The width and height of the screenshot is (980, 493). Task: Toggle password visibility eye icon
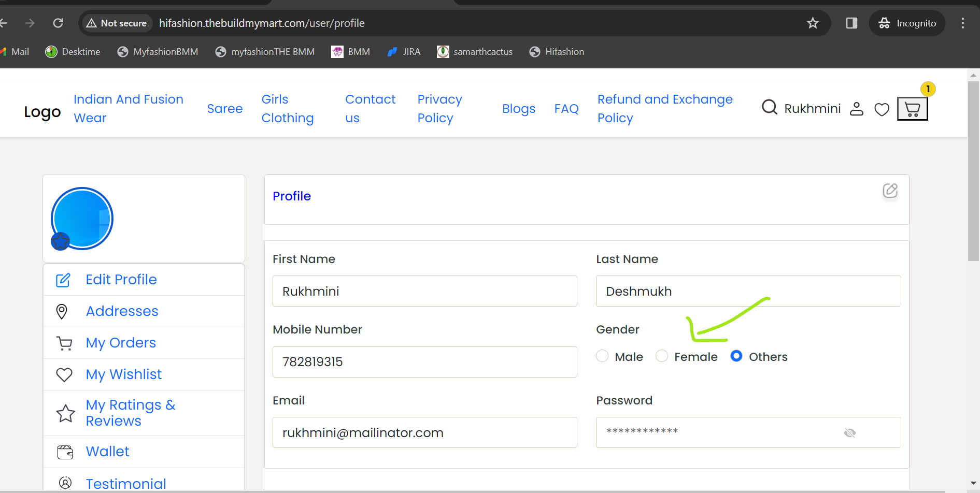850,432
